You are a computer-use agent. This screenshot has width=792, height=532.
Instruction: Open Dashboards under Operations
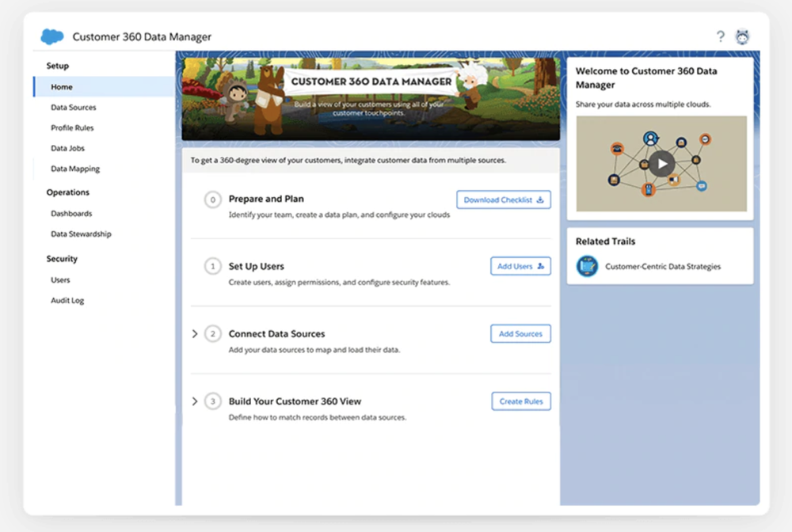tap(71, 214)
